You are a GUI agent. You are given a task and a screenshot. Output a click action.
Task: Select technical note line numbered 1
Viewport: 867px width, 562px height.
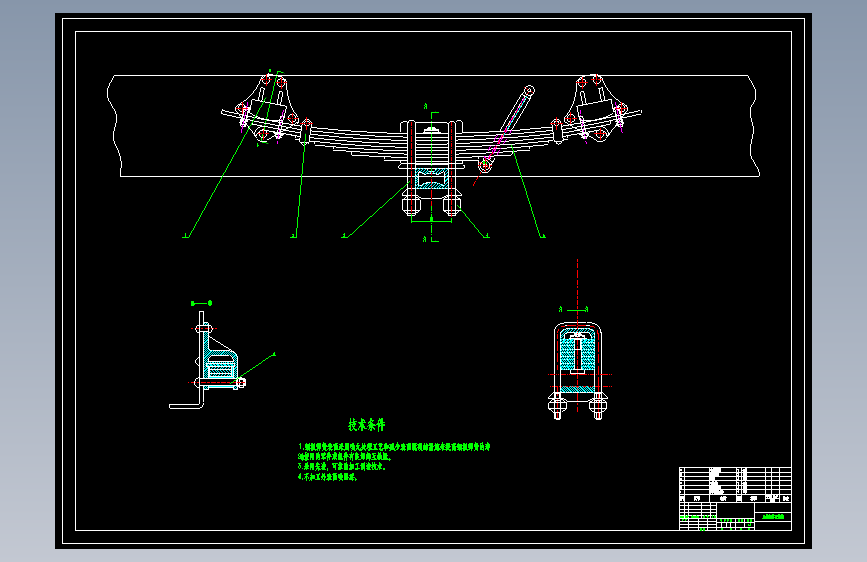click(394, 446)
